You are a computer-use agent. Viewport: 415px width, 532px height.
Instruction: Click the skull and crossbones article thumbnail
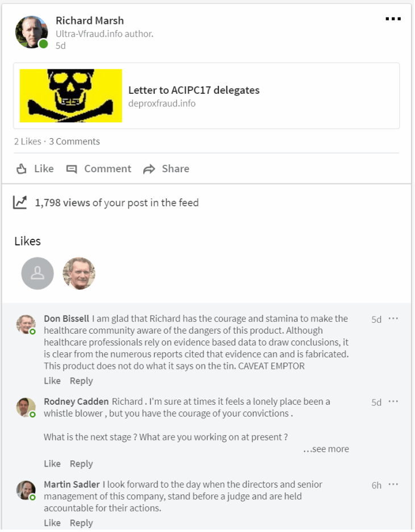[71, 95]
